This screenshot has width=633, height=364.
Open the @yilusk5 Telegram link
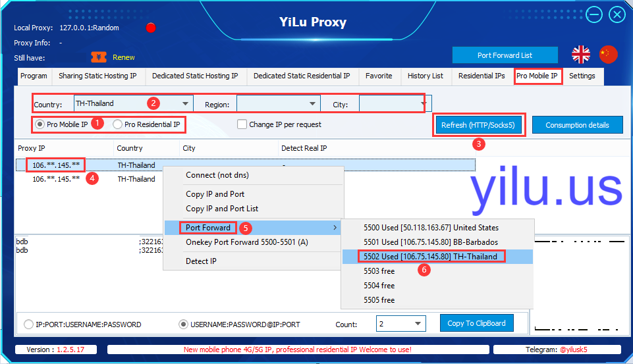[574, 350]
